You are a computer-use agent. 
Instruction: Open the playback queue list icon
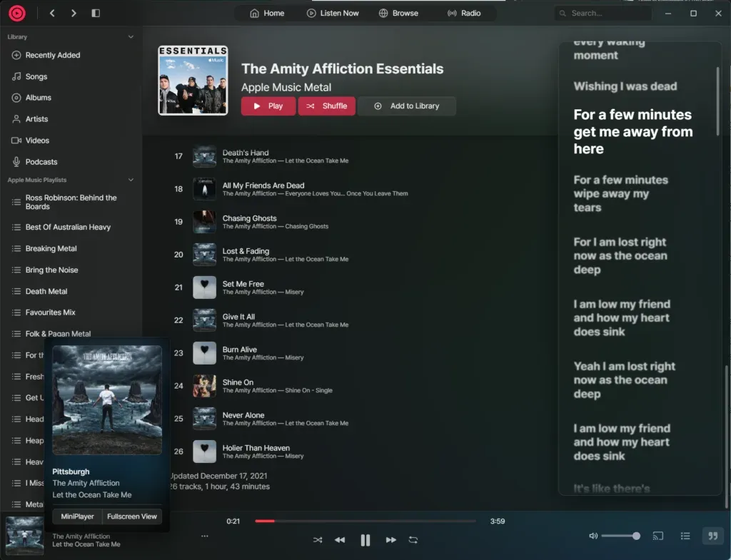pyautogui.click(x=685, y=536)
